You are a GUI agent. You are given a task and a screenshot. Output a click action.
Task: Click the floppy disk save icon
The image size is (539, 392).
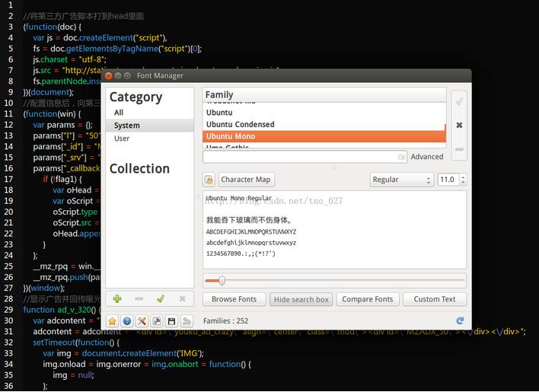(x=171, y=321)
